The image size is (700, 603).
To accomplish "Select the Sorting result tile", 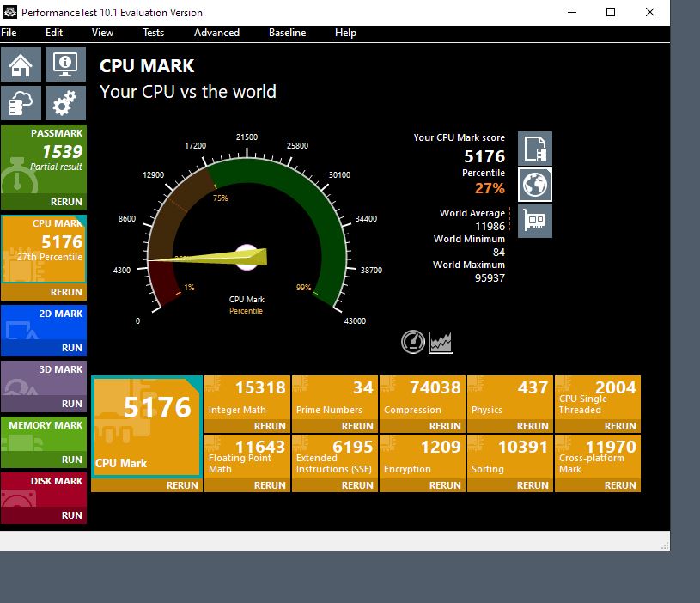I will (x=510, y=457).
